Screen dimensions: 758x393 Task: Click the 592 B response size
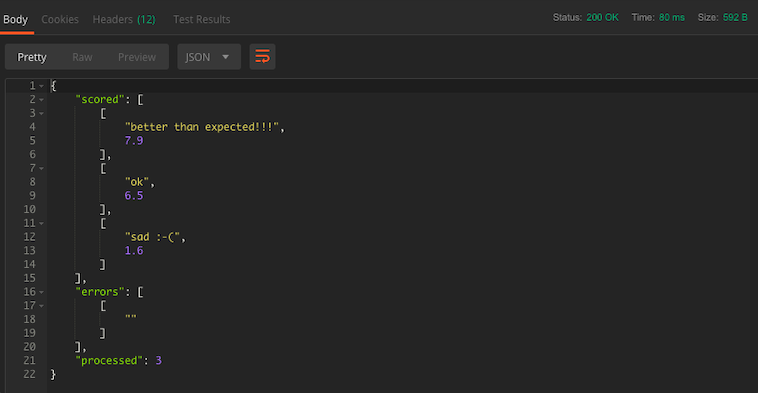(x=735, y=17)
